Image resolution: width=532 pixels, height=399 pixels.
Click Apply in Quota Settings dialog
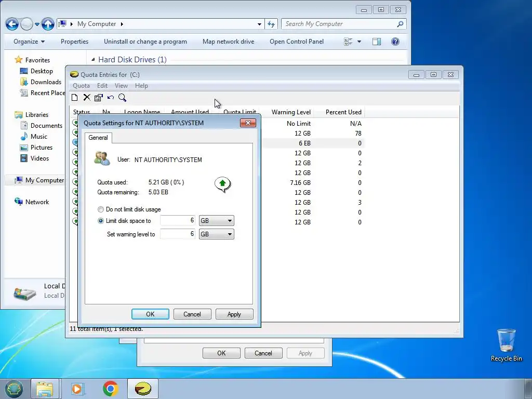[x=234, y=314]
